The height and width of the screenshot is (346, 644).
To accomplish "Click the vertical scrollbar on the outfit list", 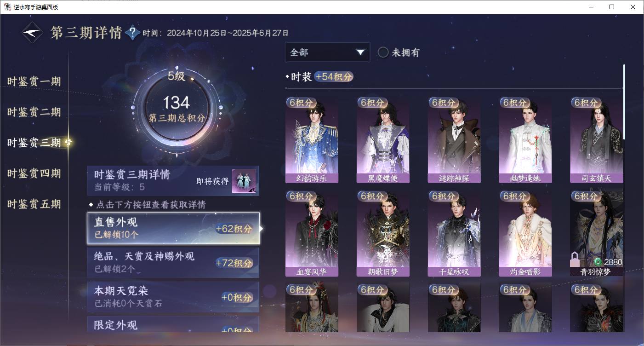I will tap(624, 102).
